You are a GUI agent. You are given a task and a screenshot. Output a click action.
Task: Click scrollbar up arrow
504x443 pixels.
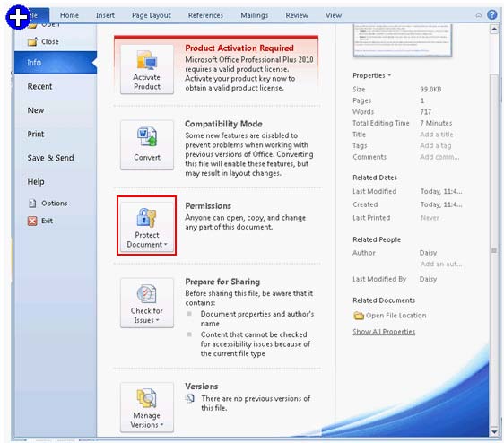click(494, 30)
